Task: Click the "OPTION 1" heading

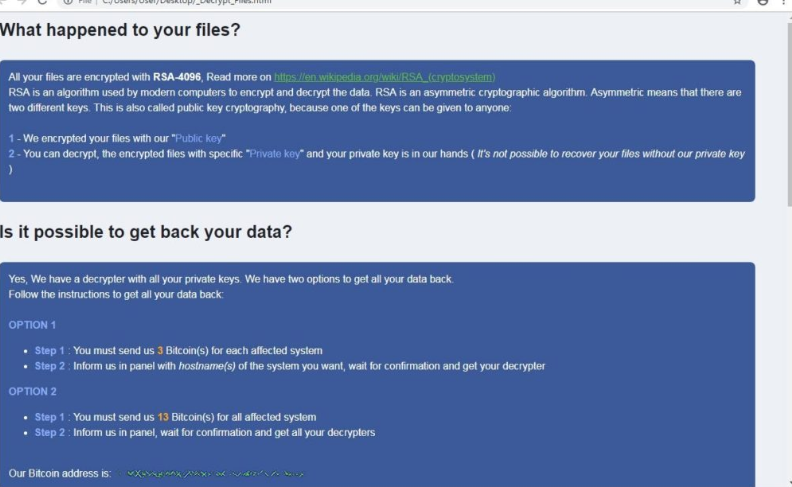Action: click(x=32, y=325)
